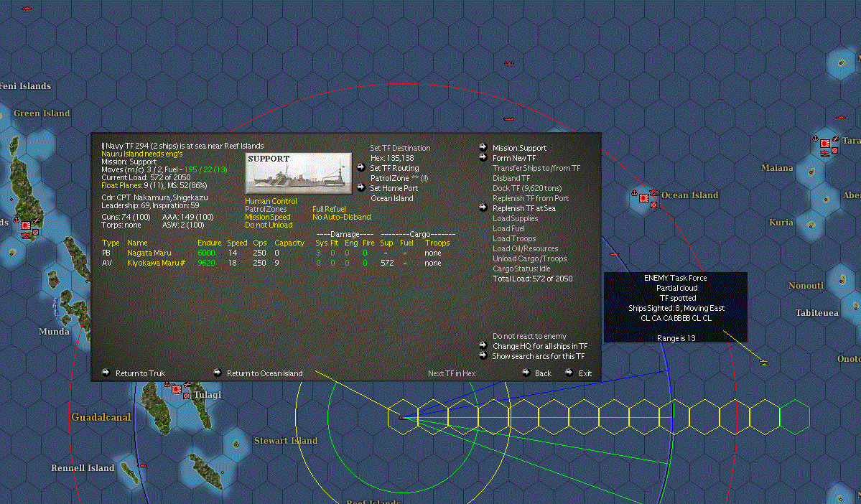Select ship Kiyokawa Maru# in the list

point(156,263)
